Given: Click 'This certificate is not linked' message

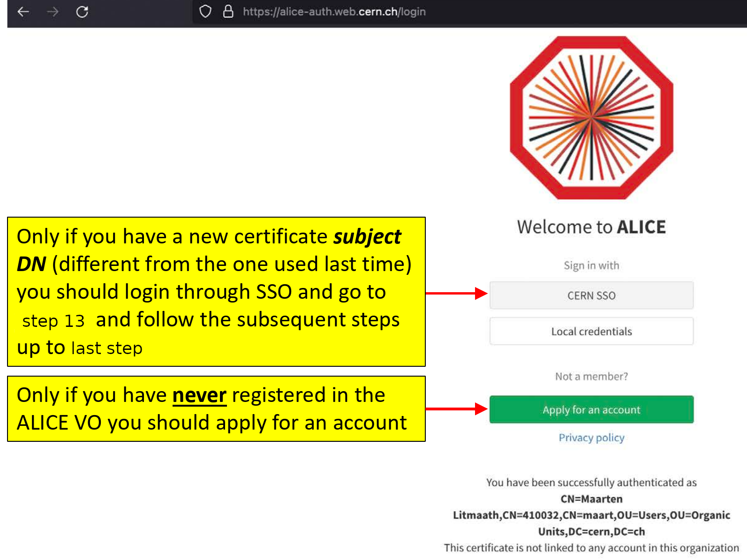Looking at the screenshot, I should pyautogui.click(x=591, y=548).
